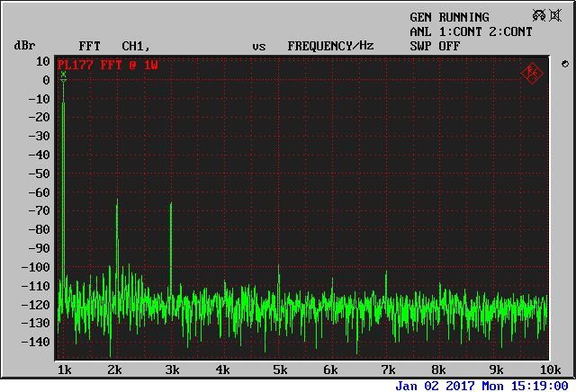Click the FREQUENCY/Hz axis label
This screenshot has width=576, height=392.
click(x=330, y=46)
